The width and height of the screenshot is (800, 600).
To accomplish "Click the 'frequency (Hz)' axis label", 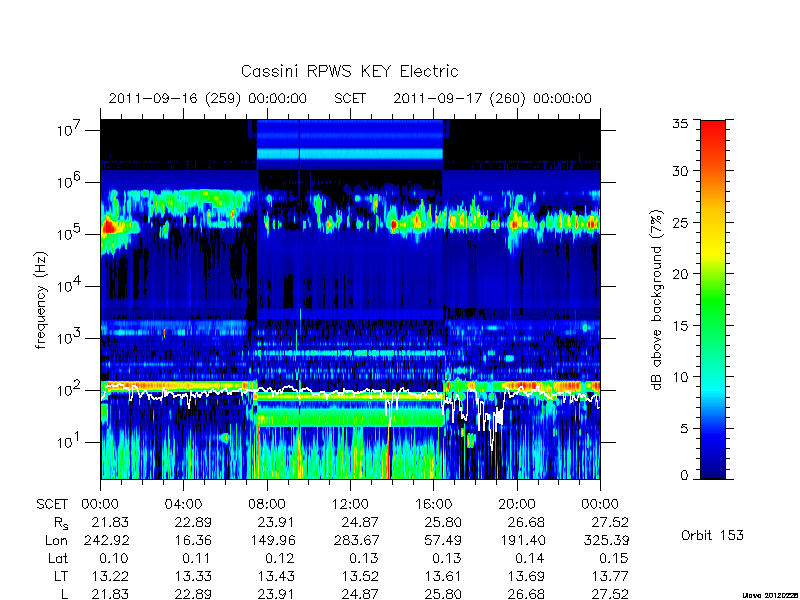I will click(41, 300).
